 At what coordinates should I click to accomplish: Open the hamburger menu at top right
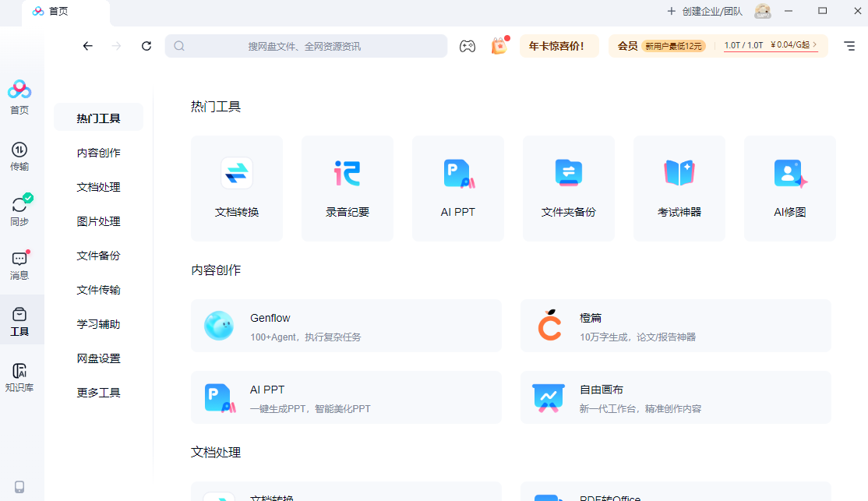click(x=849, y=46)
